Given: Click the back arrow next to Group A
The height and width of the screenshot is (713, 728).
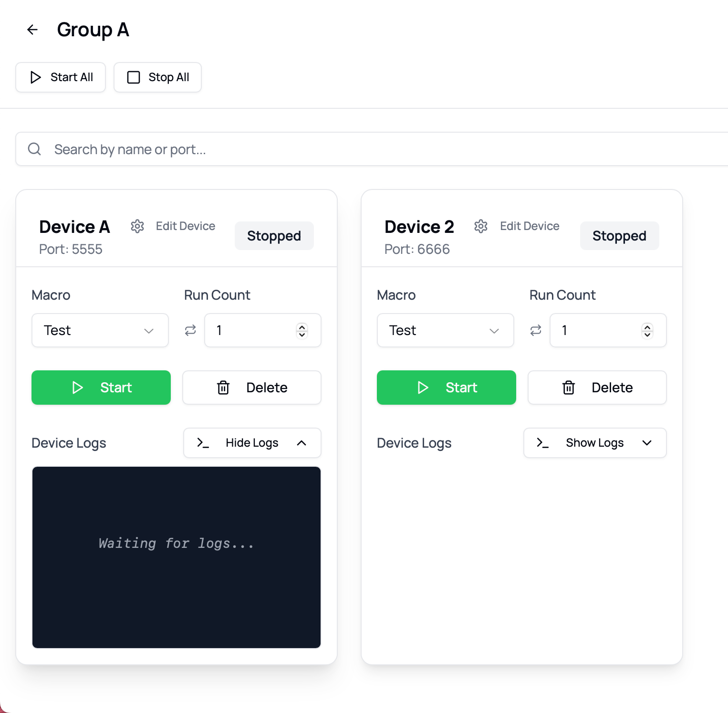Looking at the screenshot, I should pos(32,29).
